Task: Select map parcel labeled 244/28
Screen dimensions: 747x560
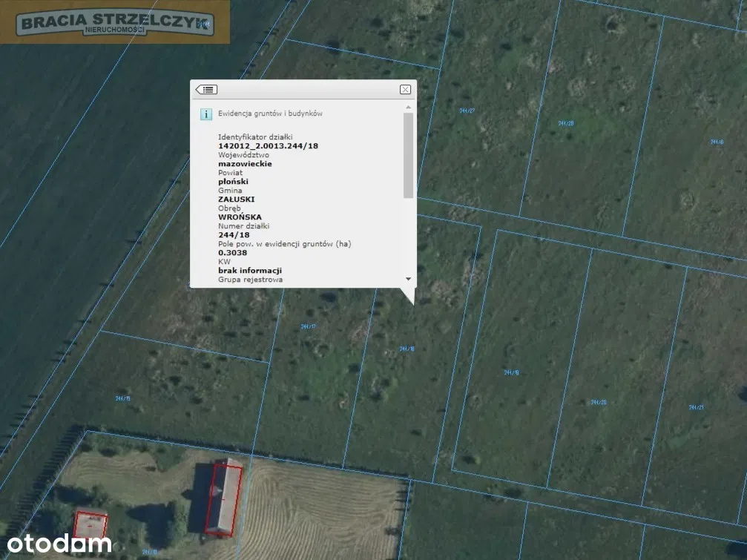Action: point(565,123)
